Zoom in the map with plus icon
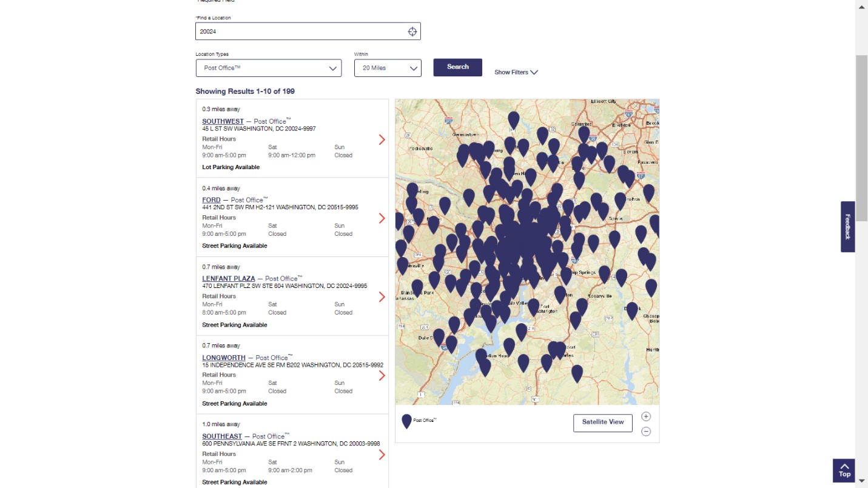This screenshot has height=488, width=868. [646, 416]
